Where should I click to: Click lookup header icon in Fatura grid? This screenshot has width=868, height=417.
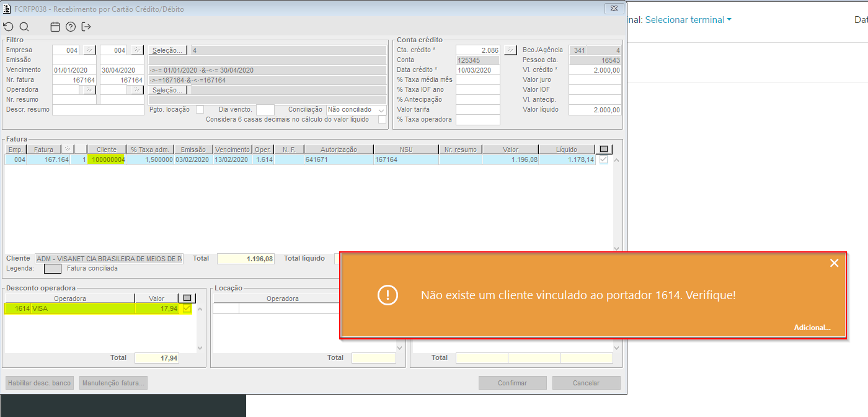coord(68,150)
